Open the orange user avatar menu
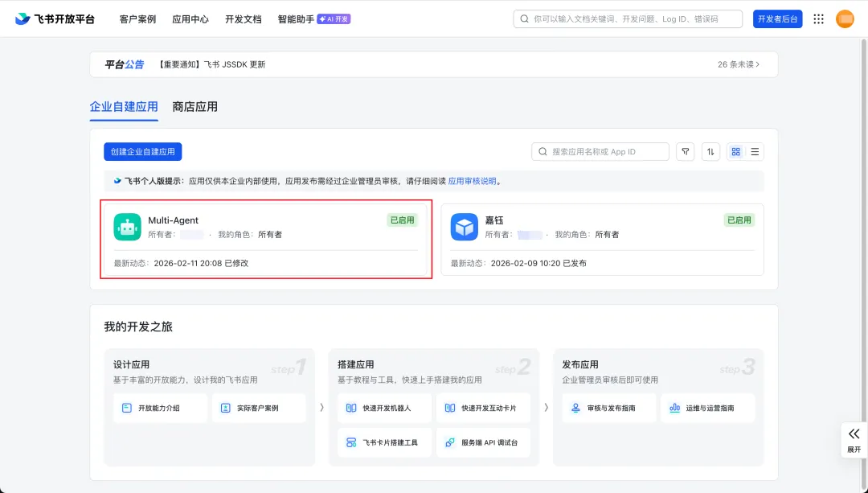 coord(845,18)
